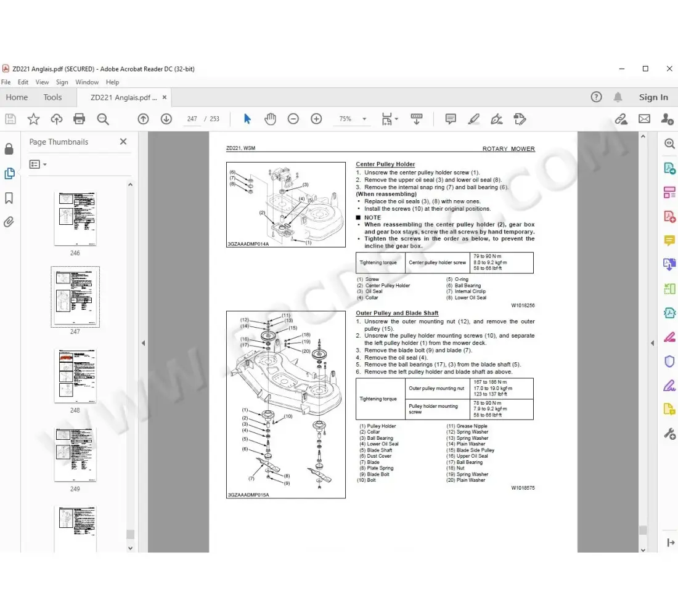Click thumbnail panel scroll up arrow
Screen dimensions: 678x616
[130, 185]
